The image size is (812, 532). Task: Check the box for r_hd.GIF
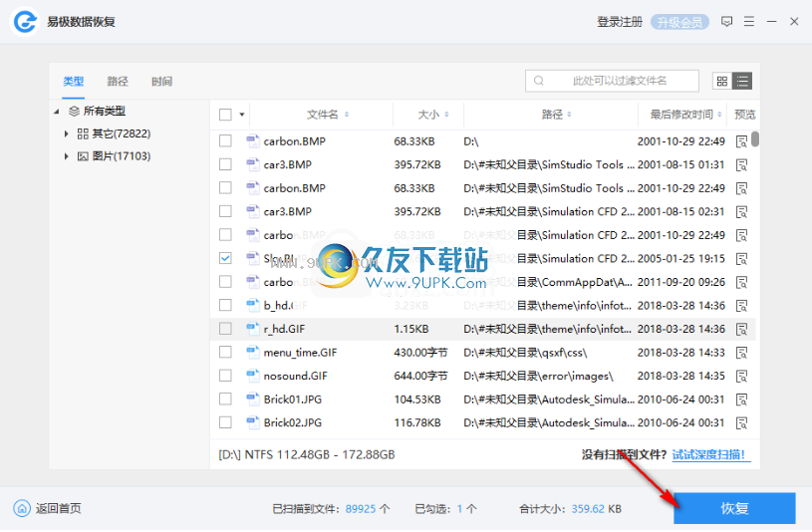point(225,329)
